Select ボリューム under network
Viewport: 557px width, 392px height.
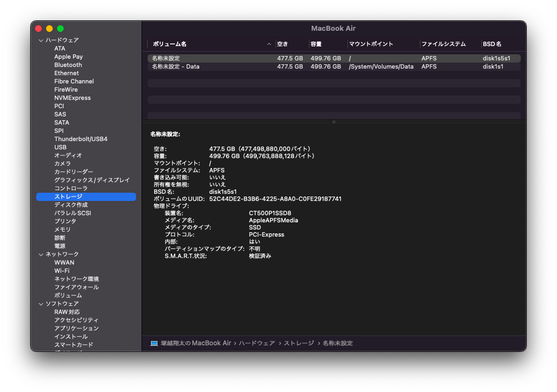68,295
